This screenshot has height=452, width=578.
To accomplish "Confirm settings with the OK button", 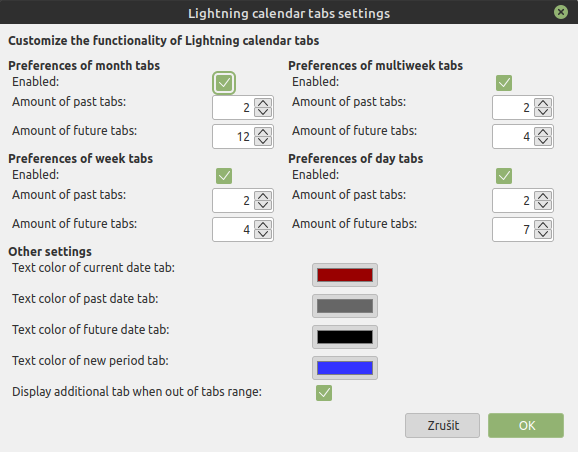I will [x=526, y=425].
